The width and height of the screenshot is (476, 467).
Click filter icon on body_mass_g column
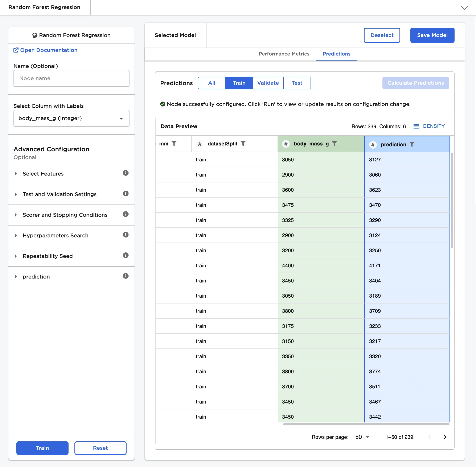[x=334, y=144]
